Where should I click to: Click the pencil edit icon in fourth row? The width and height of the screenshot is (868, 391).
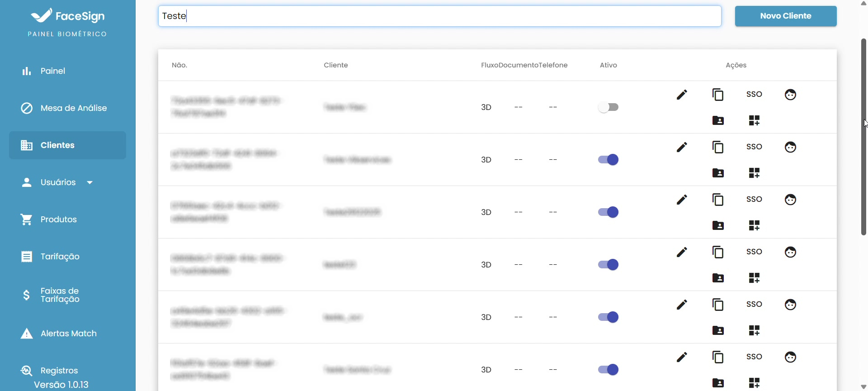click(x=682, y=252)
